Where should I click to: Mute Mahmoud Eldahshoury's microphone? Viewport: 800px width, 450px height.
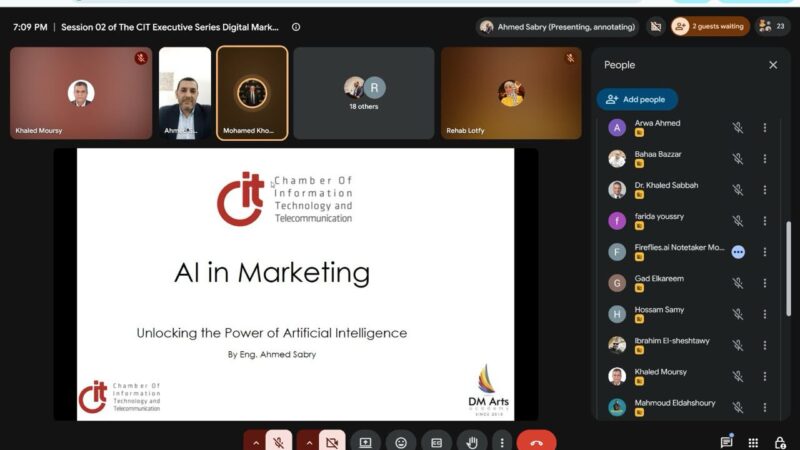(x=738, y=408)
